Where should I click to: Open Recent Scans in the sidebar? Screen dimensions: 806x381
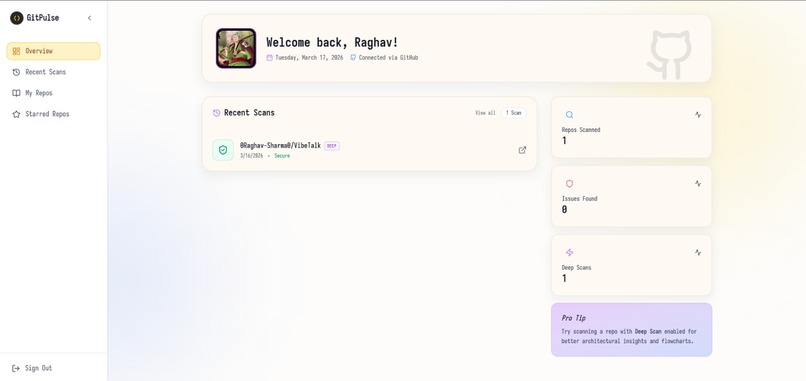click(x=53, y=72)
